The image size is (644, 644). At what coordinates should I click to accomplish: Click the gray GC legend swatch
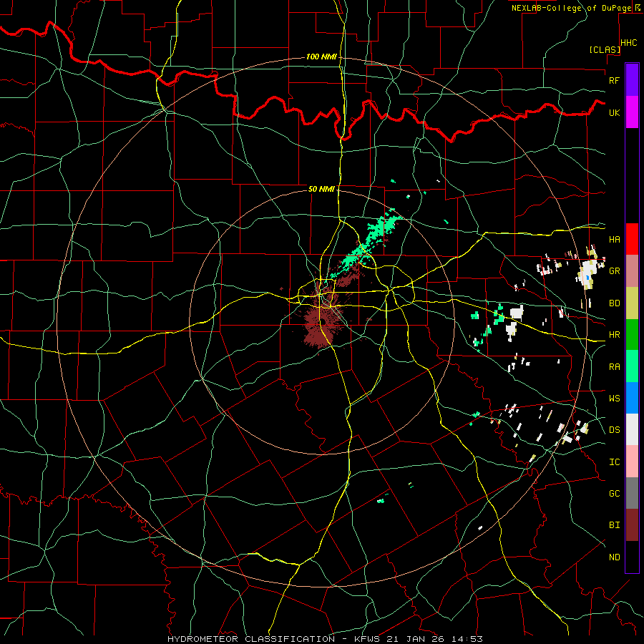[632, 493]
